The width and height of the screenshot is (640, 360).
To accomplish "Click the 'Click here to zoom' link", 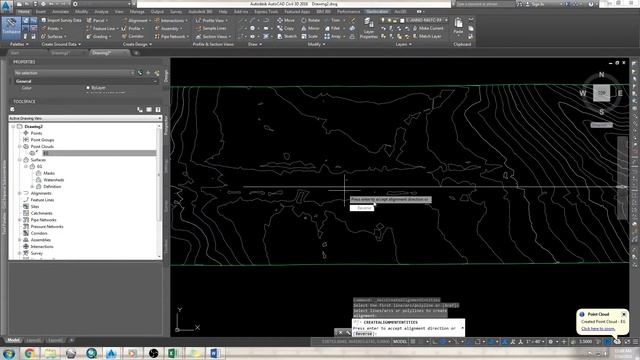I will coord(598,329).
